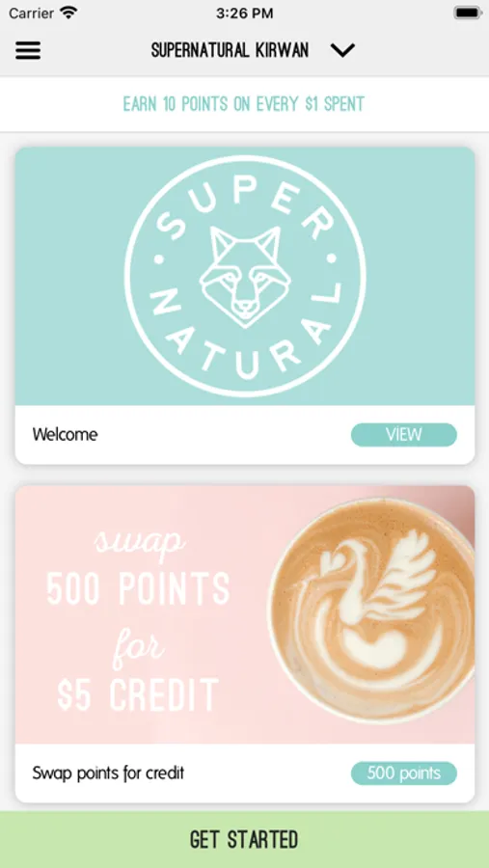
Task: Tap the swap 500 points promo text
Action: [139, 620]
